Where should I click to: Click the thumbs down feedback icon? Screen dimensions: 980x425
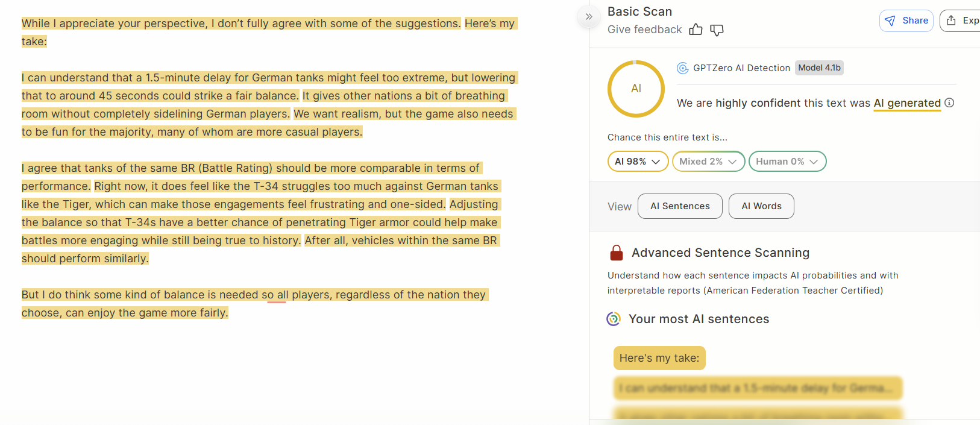717,30
